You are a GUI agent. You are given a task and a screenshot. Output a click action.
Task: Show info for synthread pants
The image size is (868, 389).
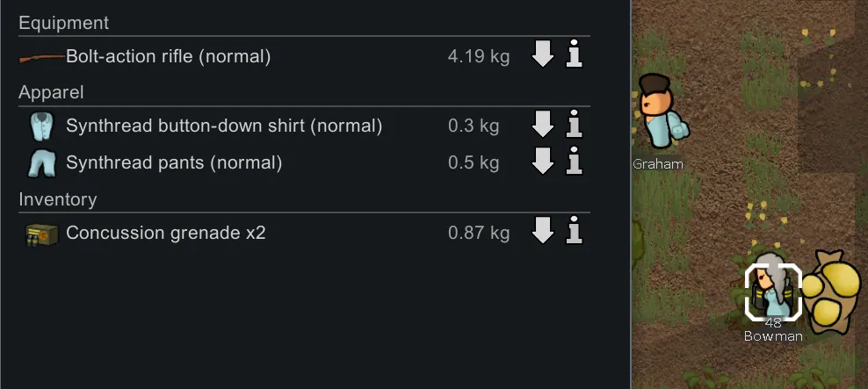(x=575, y=162)
